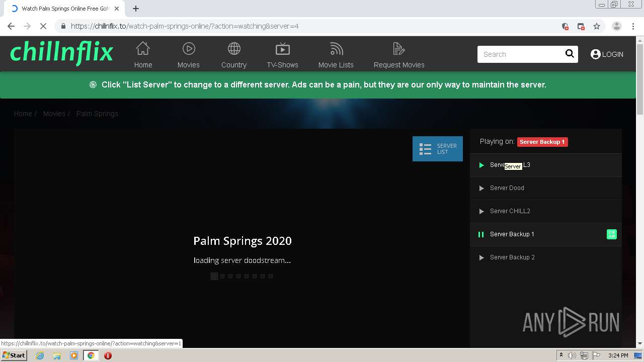Choose the Server Backup 1 entry
Screen dimensions: 644x362
point(546,234)
